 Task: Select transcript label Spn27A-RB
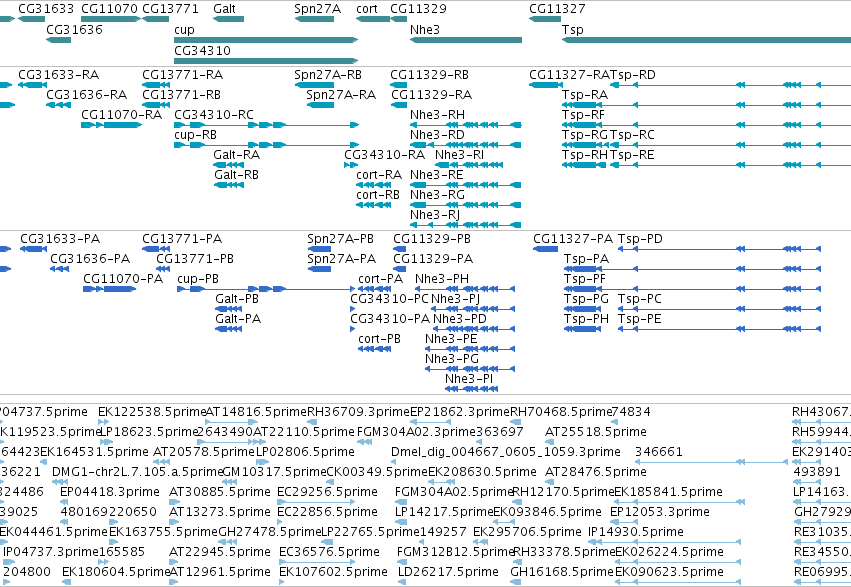[328, 74]
